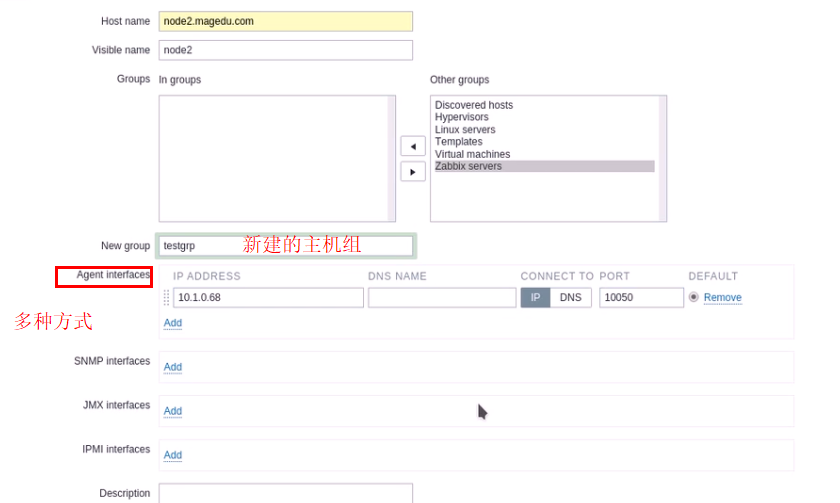The height and width of the screenshot is (503, 840).
Task: Click the Description text area
Action: pyautogui.click(x=286, y=493)
